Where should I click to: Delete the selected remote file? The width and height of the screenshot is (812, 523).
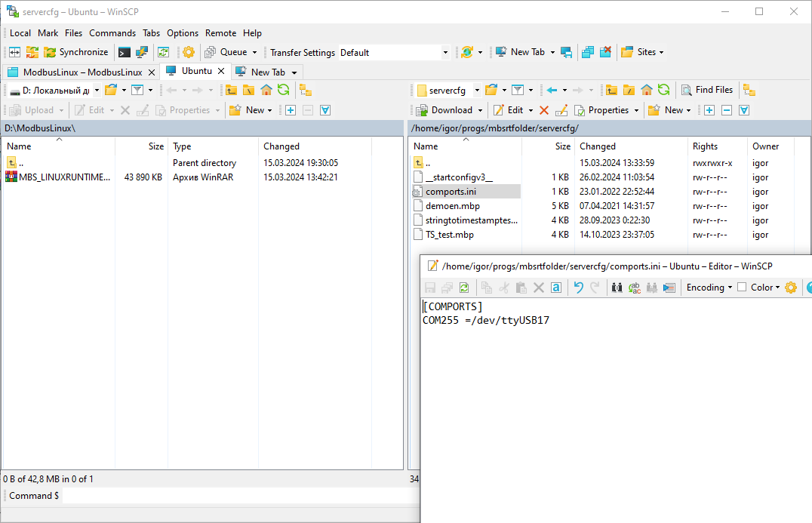(x=543, y=110)
